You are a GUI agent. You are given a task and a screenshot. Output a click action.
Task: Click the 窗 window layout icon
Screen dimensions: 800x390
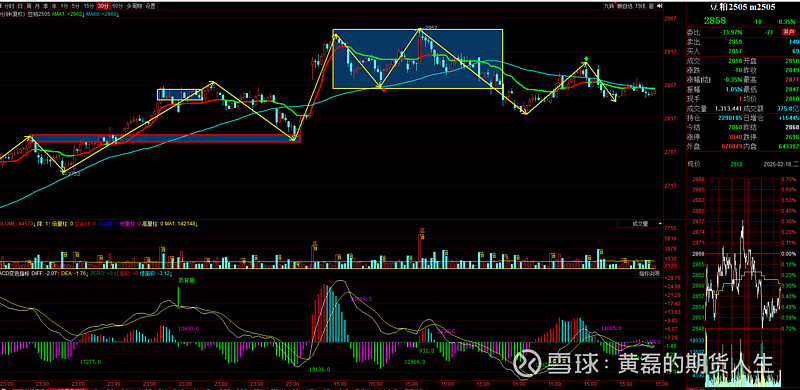[651, 6]
